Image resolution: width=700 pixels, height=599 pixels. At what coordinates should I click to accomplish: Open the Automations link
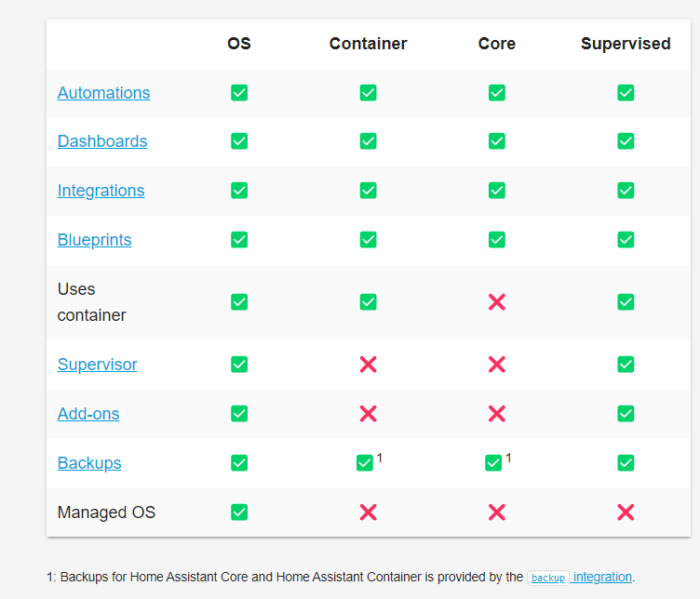coord(103,93)
